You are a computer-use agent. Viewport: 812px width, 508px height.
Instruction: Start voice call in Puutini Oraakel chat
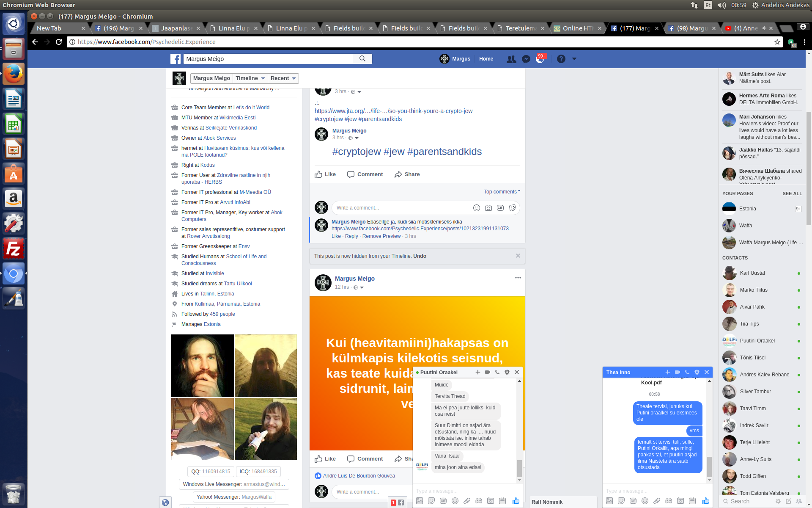[497, 372]
